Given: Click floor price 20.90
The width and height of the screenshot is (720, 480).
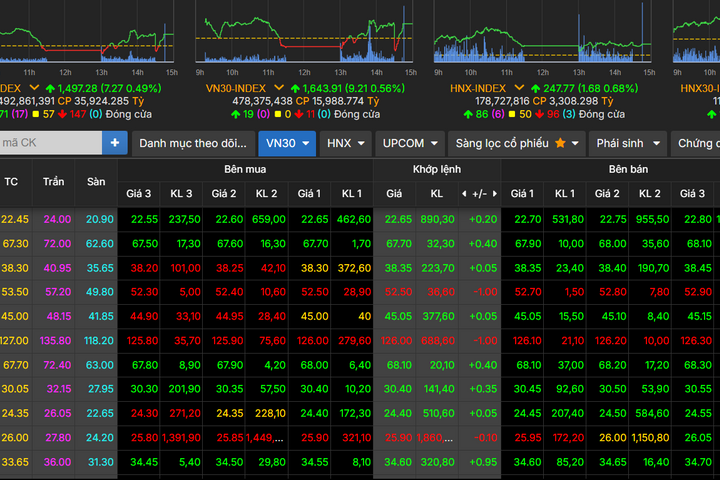Looking at the screenshot, I should click(100, 220).
